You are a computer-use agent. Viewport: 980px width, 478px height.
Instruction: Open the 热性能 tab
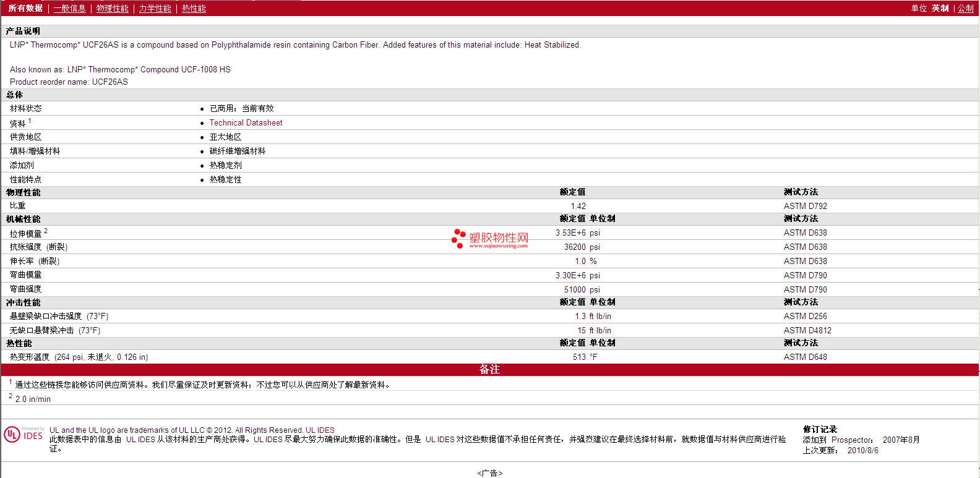194,8
